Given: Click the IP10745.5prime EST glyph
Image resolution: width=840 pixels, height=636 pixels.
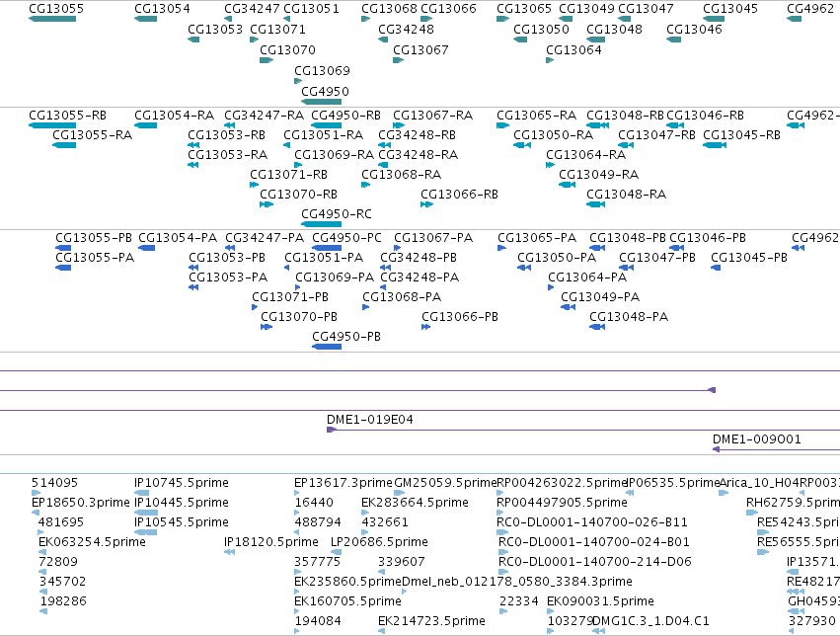Looking at the screenshot, I should tap(142, 493).
